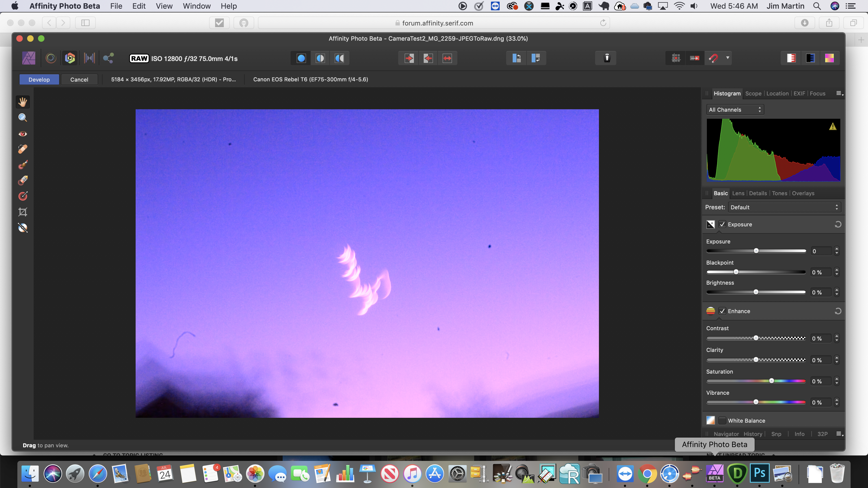Open the Navigator panel options menu
The image size is (868, 488).
(840, 434)
